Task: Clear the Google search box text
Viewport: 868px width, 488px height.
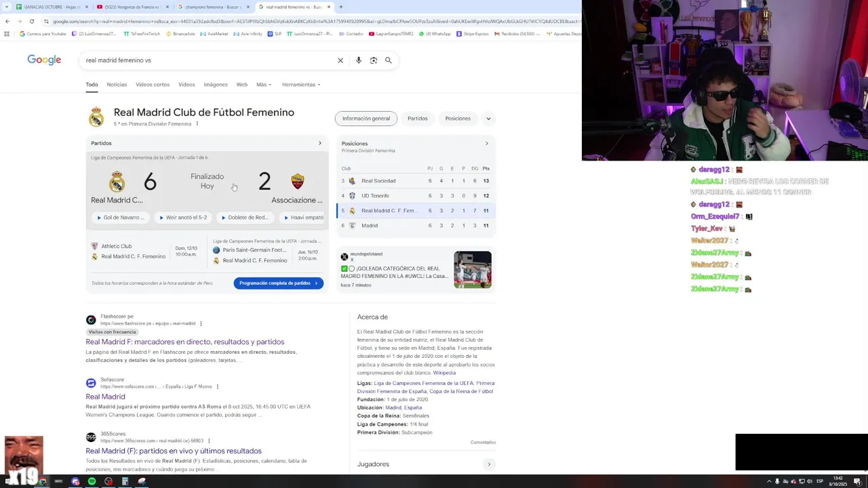Action: click(x=340, y=60)
